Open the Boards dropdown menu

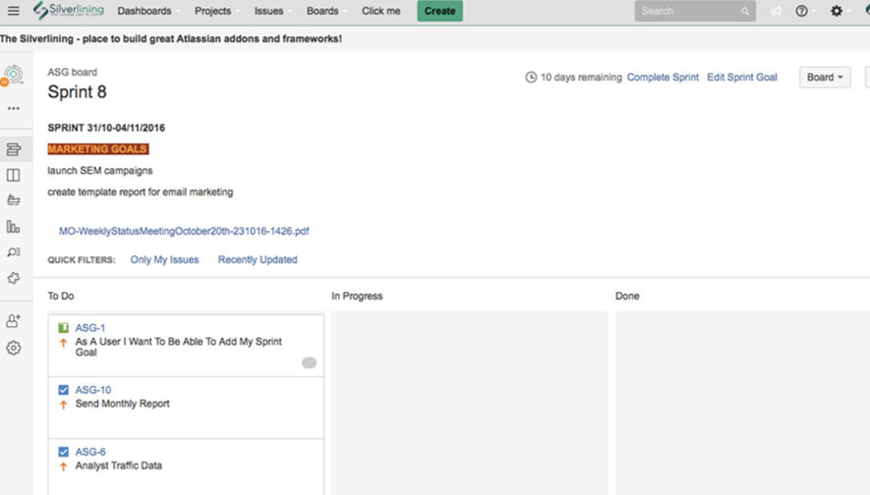(x=326, y=11)
